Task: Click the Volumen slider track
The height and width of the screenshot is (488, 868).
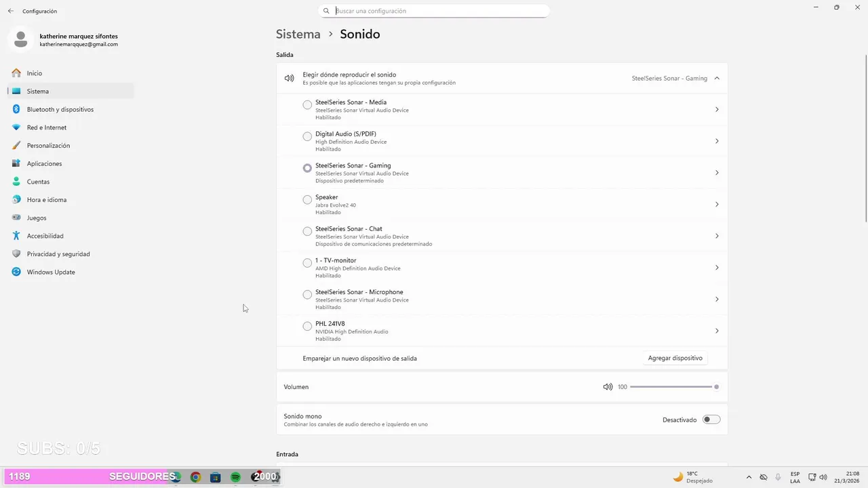Action: [x=673, y=387]
